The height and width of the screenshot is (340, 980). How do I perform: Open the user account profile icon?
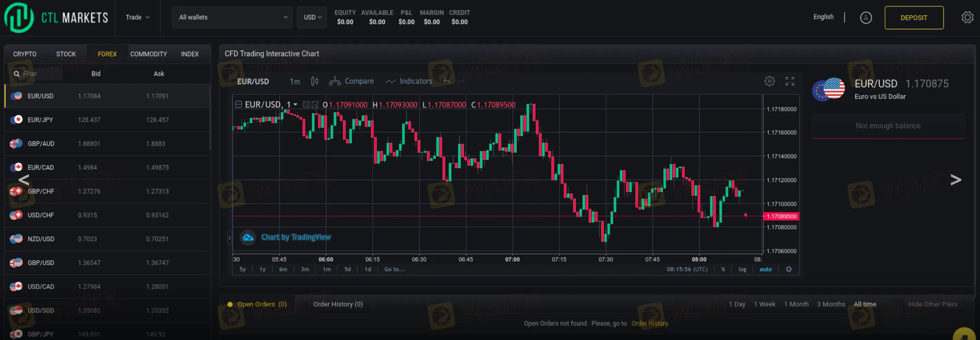865,18
